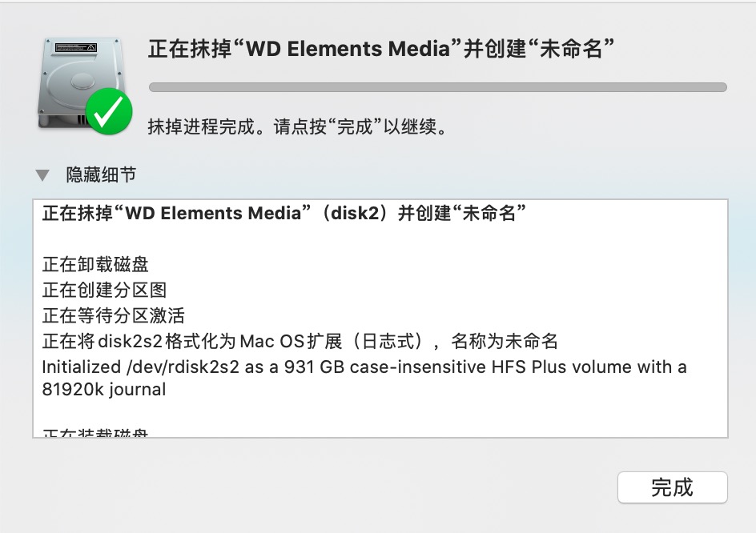Click the completed erase progress bar
The image size is (756, 533).
coord(437,87)
